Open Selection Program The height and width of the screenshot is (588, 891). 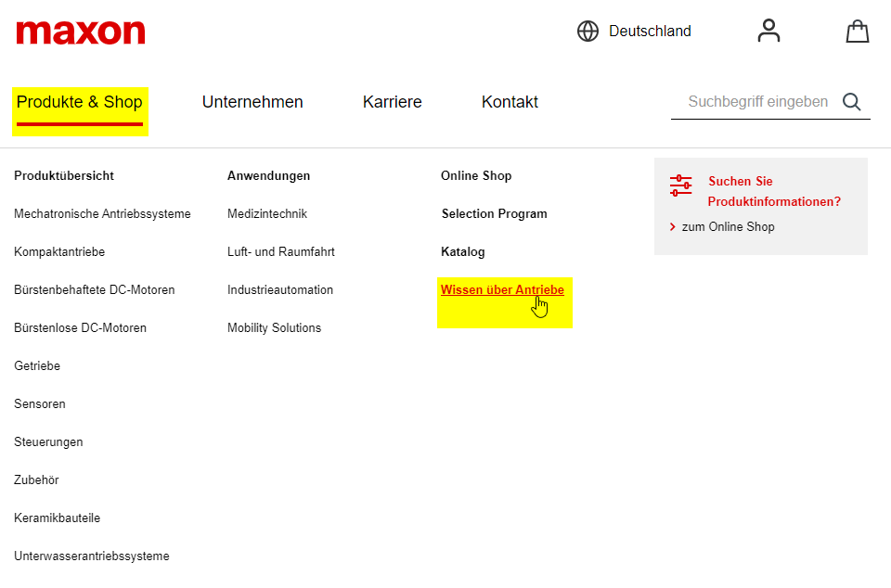pos(495,214)
